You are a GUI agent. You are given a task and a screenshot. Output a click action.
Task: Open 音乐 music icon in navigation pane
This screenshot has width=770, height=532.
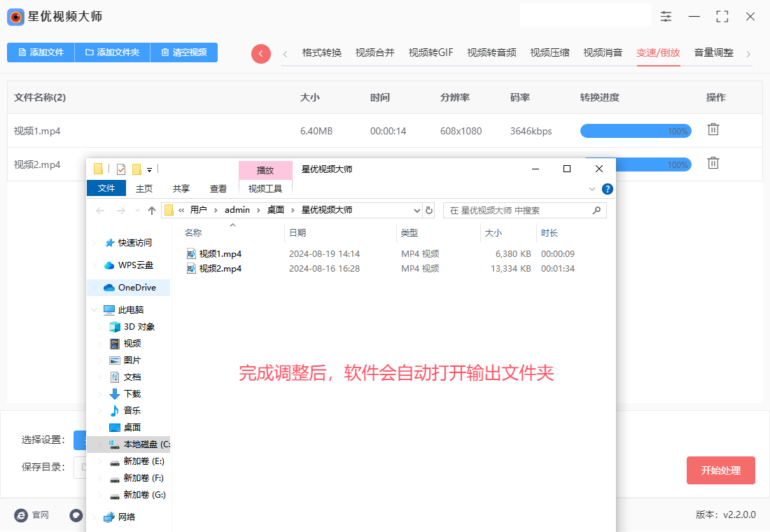114,411
